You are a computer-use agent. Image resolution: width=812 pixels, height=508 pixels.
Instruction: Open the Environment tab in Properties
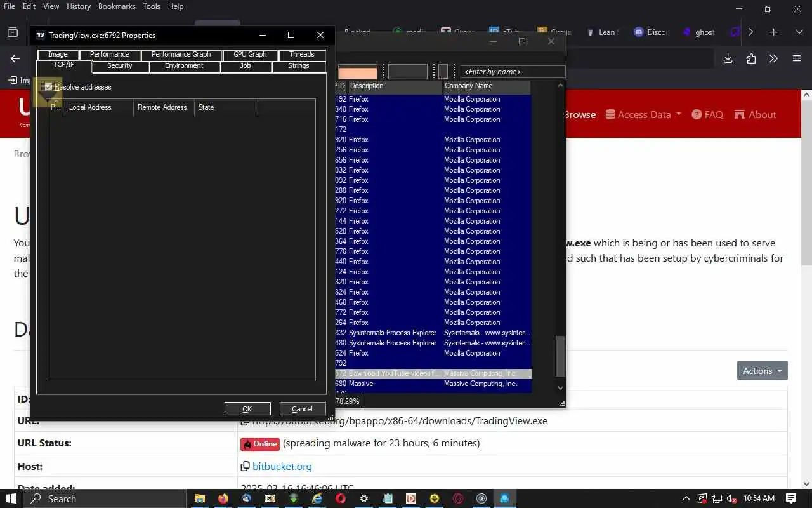click(x=185, y=66)
